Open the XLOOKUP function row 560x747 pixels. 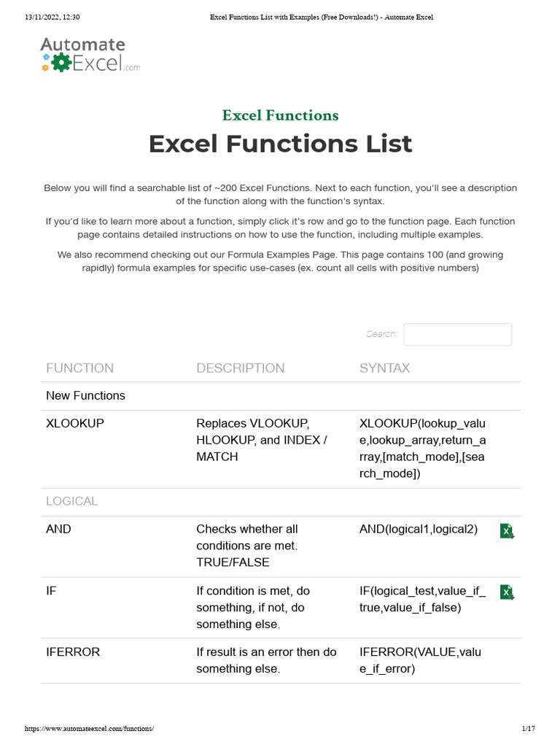(x=75, y=423)
